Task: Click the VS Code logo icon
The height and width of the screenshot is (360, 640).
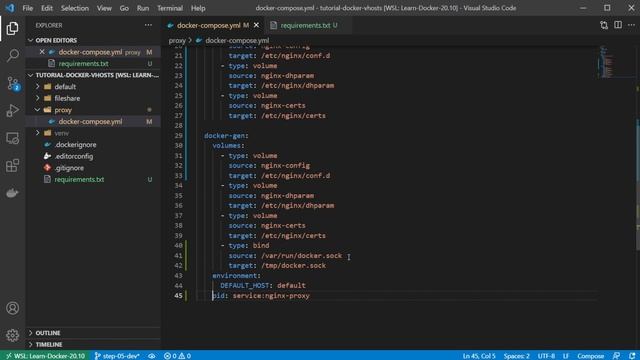Action: (x=10, y=8)
